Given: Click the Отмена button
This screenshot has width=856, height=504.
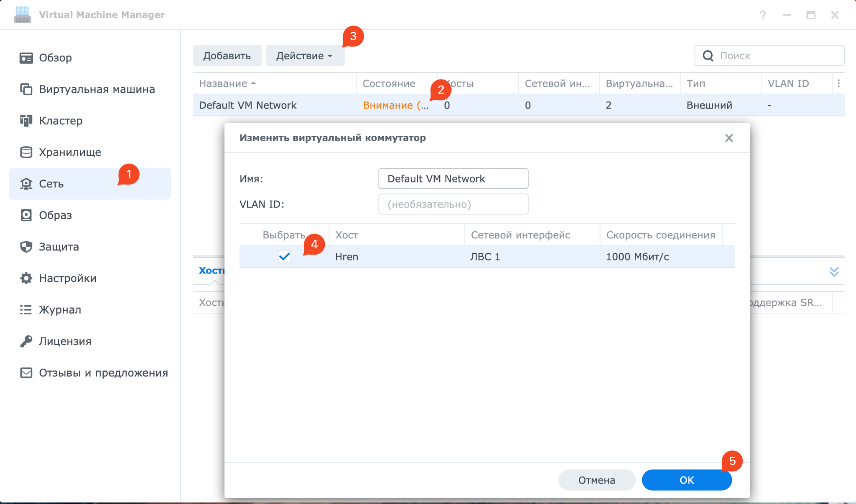Looking at the screenshot, I should click(597, 480).
